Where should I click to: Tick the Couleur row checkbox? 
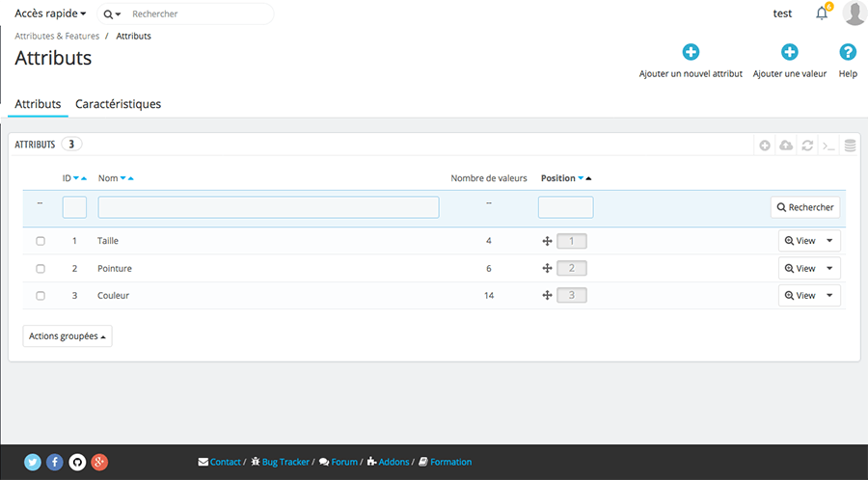click(41, 296)
